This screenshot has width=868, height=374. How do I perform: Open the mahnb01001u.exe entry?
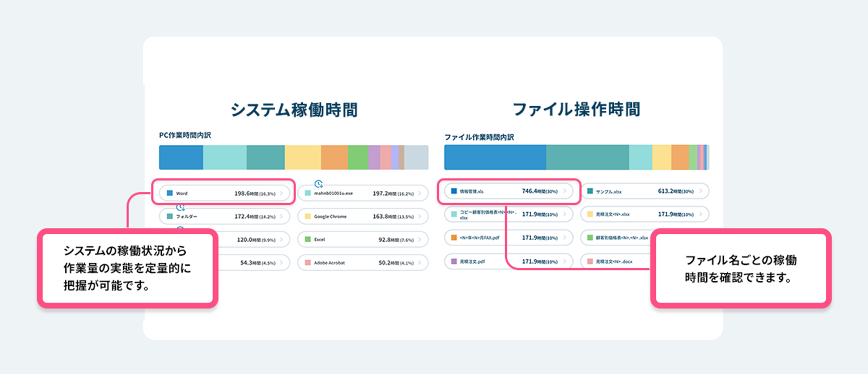click(362, 193)
